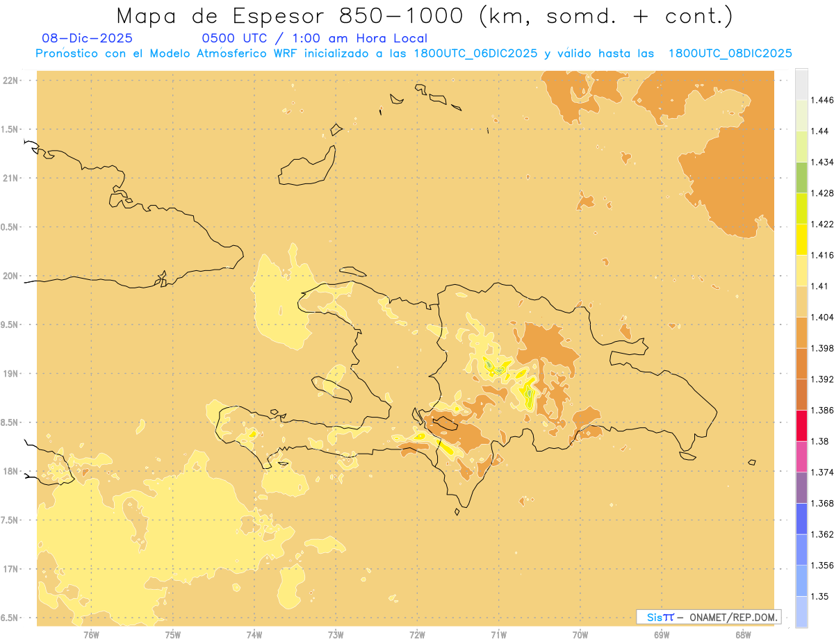Pick the orange swatch between 1.404 and 1.398

pos(801,332)
